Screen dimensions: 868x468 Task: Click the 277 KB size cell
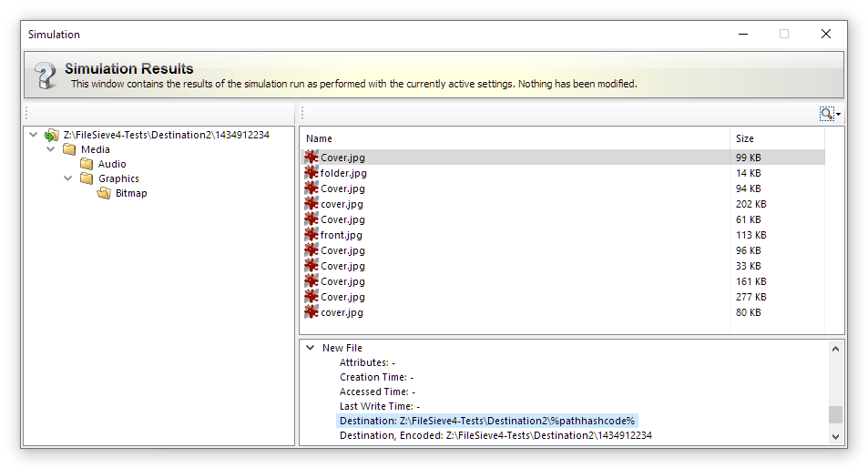[x=751, y=297]
